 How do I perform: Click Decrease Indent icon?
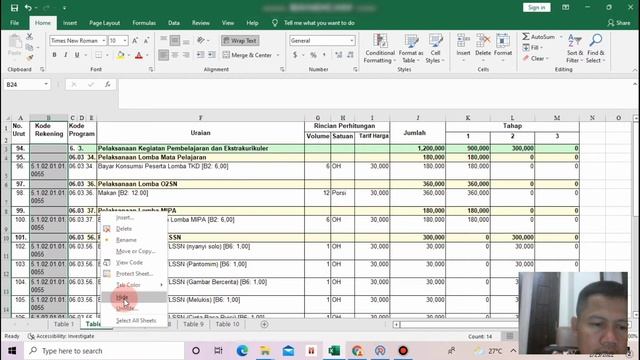pos(200,55)
